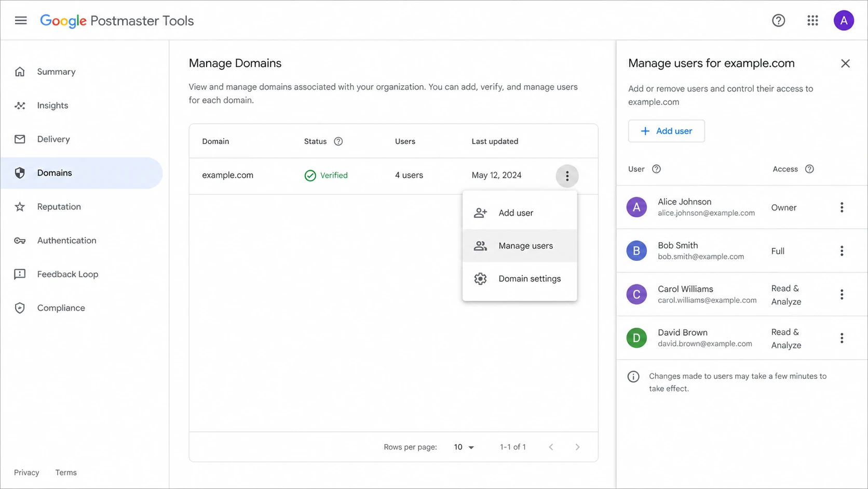Open the account avatar in header

pyautogui.click(x=844, y=21)
